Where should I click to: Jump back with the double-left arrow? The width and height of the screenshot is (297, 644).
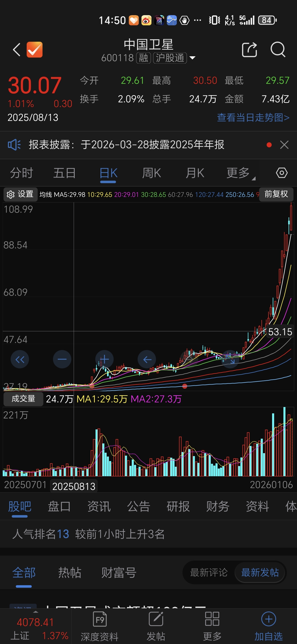tap(20, 360)
